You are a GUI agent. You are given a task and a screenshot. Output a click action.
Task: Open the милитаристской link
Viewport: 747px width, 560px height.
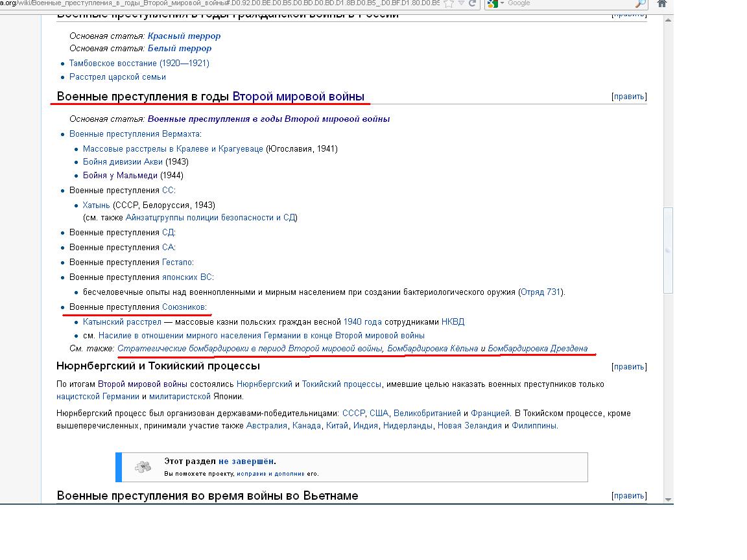(x=180, y=396)
